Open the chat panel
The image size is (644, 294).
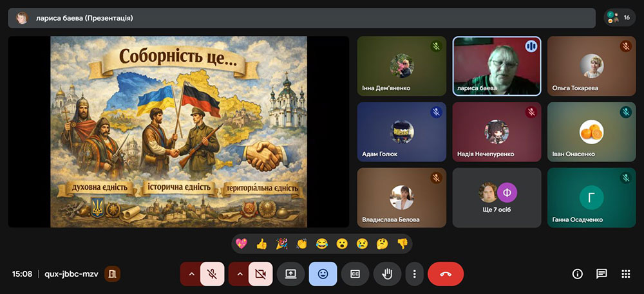pyautogui.click(x=601, y=274)
